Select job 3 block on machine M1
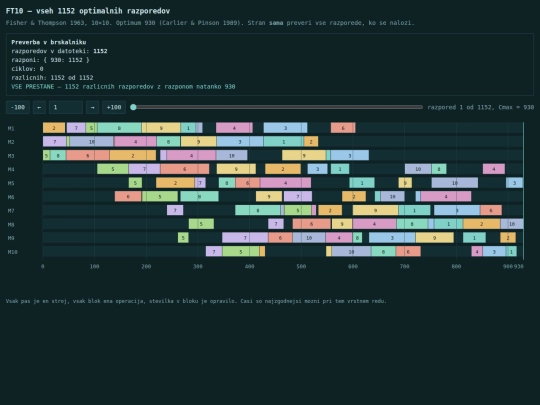Image resolution: width=540 pixels, height=405 pixels. (285, 128)
